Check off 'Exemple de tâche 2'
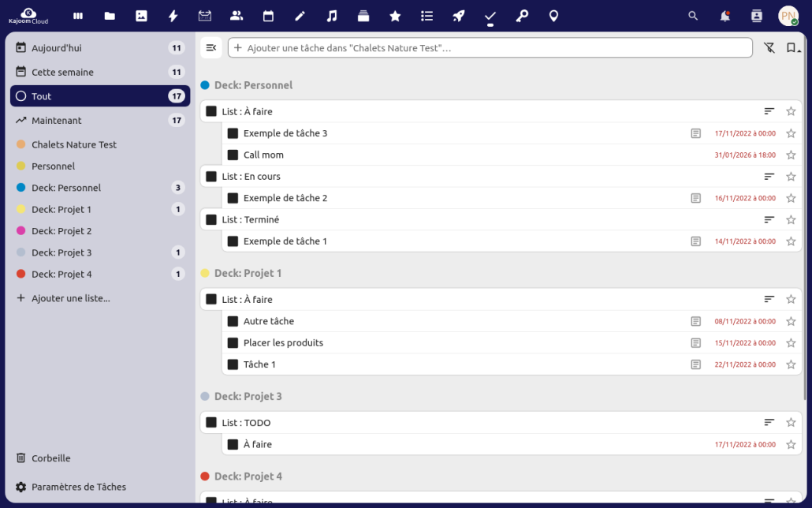The width and height of the screenshot is (812, 508). point(233,198)
